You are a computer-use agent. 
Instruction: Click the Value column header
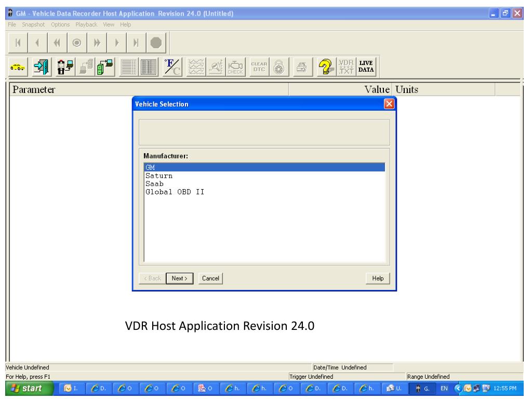pos(340,89)
